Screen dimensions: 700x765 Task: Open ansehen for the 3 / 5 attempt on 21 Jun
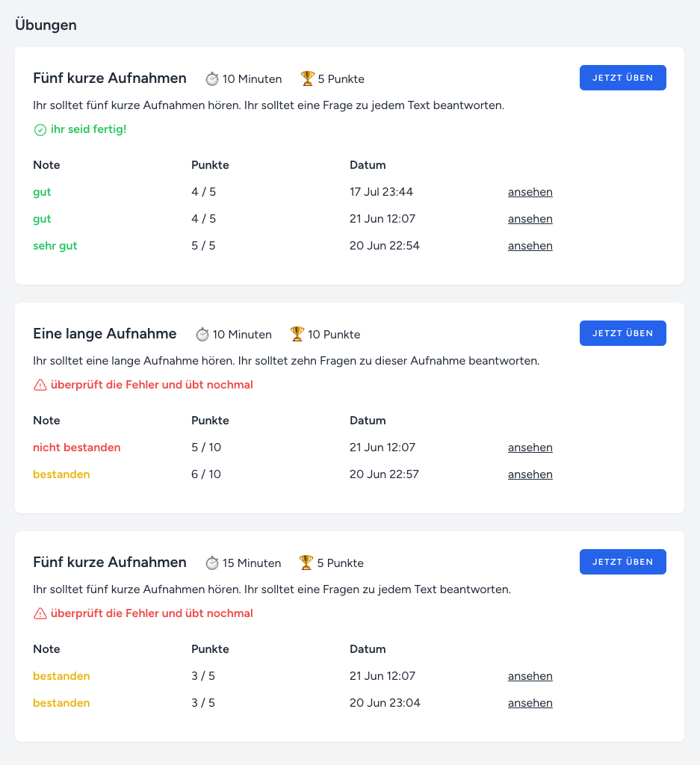click(530, 676)
